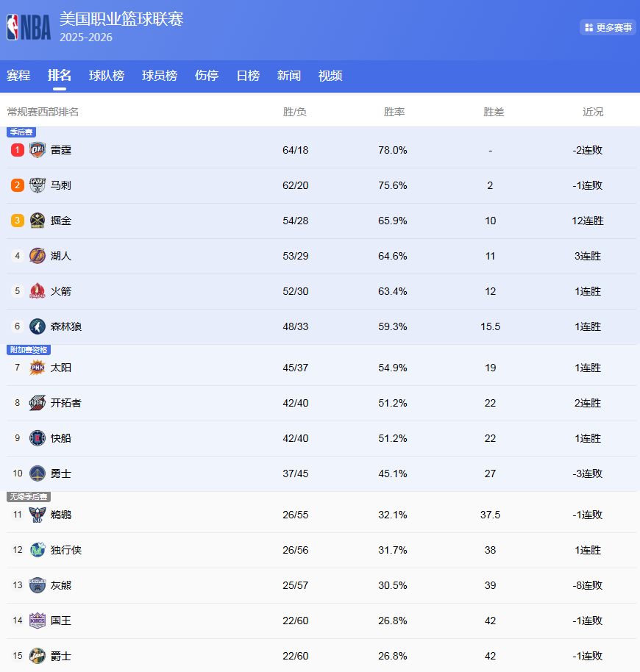The height and width of the screenshot is (672, 640).
Task: Click -3连败 streak for 勇士
Action: tap(588, 473)
